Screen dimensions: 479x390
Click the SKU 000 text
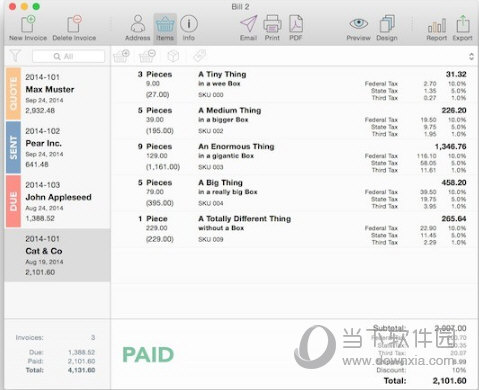click(211, 95)
